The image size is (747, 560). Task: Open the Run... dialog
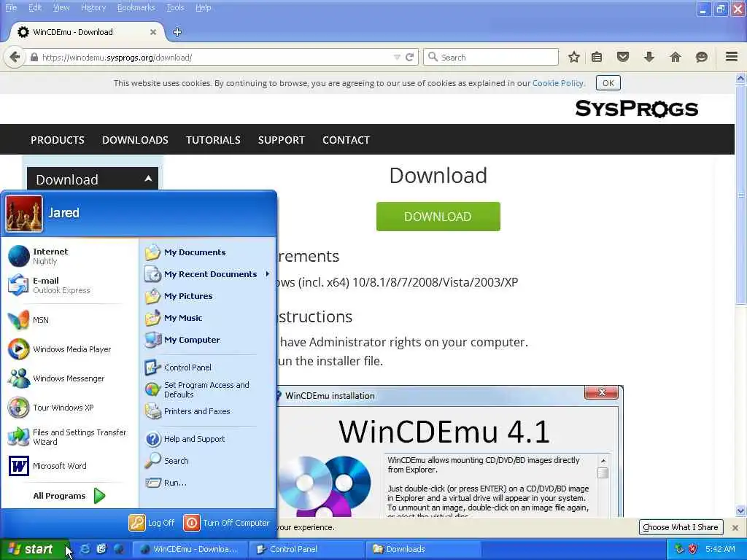click(208, 483)
